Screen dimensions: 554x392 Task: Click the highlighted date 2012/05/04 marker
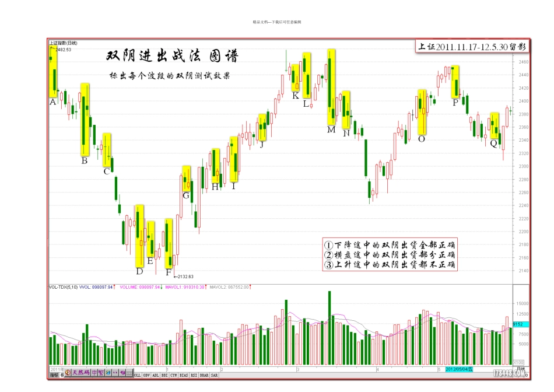pos(458,369)
